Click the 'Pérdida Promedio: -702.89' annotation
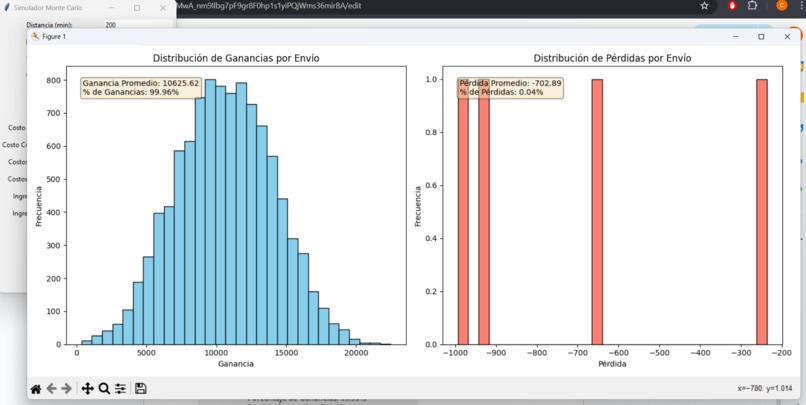 tap(510, 83)
